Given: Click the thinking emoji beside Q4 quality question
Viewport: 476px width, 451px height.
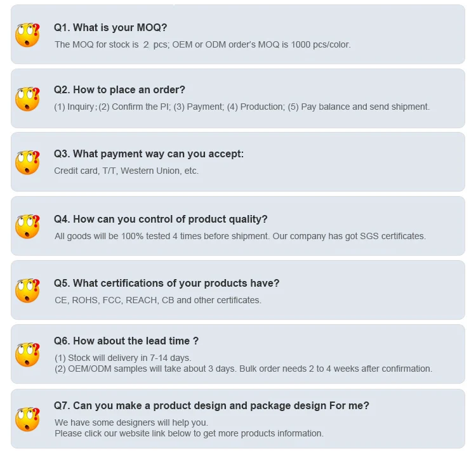Looking at the screenshot, I should pyautogui.click(x=27, y=226).
